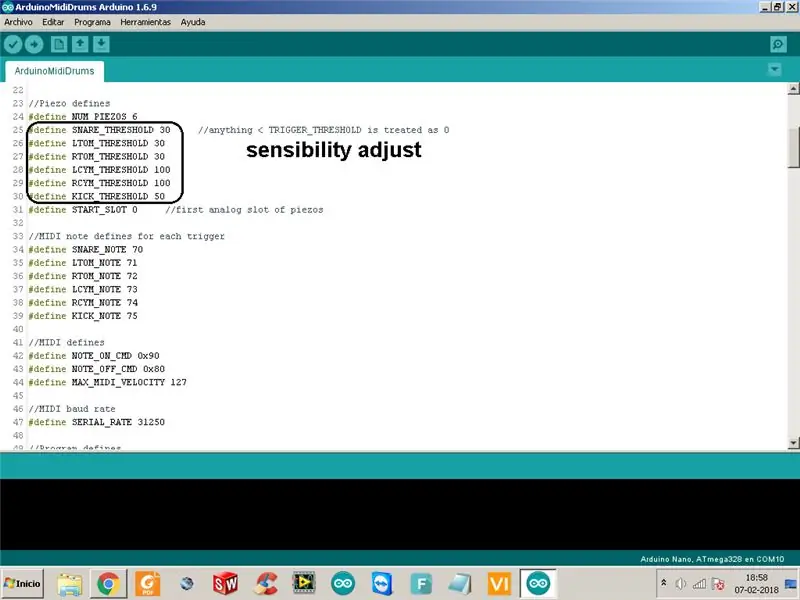Open the Programa menu
The width and height of the screenshot is (800, 600).
(x=92, y=22)
